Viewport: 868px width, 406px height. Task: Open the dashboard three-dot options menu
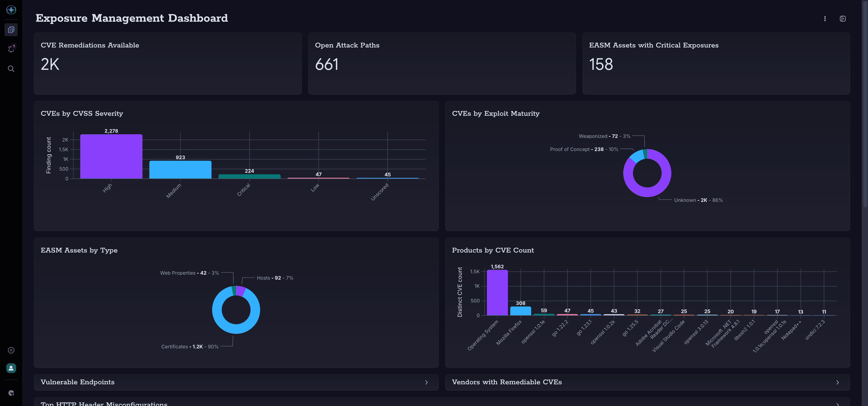pos(825,19)
